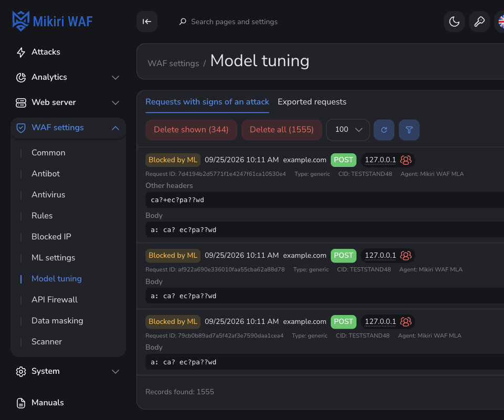Click the Analytics pie chart icon

21,77
